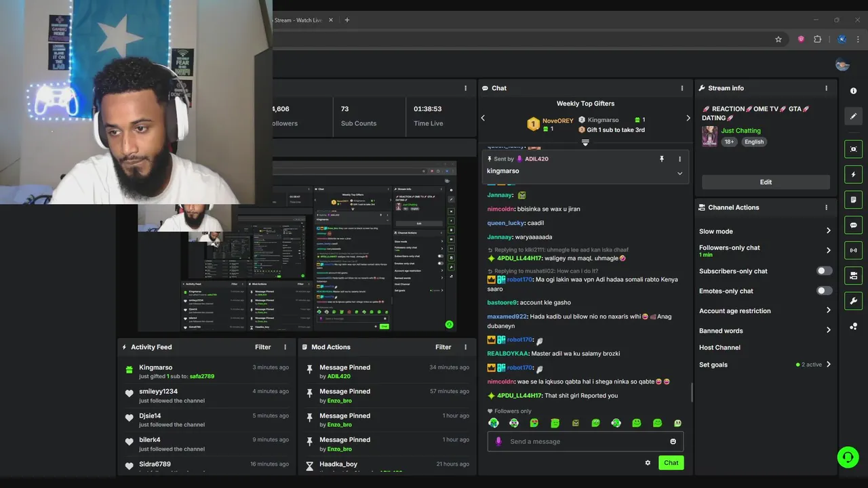Click the user avatar at top right
The width and height of the screenshot is (868, 488).
(842, 64)
